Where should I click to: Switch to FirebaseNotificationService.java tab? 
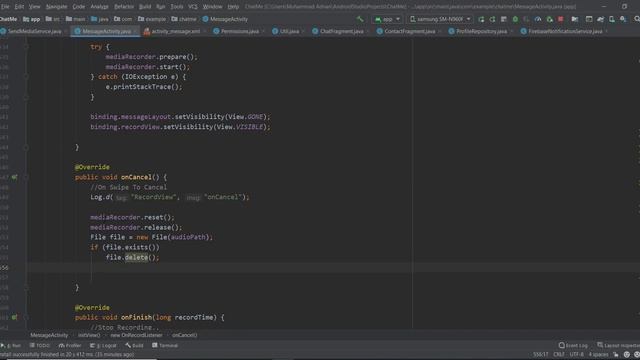(565, 31)
